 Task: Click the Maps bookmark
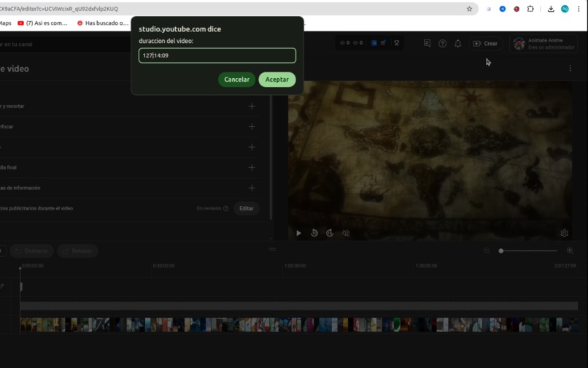tap(5, 23)
